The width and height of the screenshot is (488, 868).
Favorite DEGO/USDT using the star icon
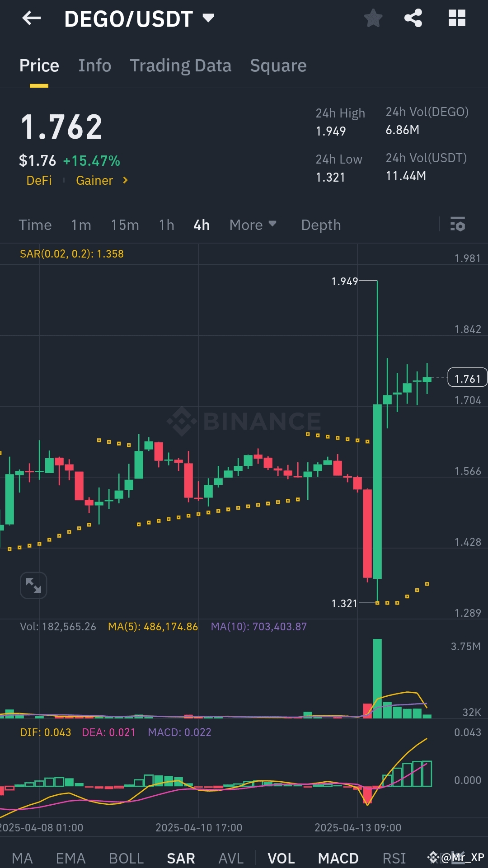click(373, 18)
